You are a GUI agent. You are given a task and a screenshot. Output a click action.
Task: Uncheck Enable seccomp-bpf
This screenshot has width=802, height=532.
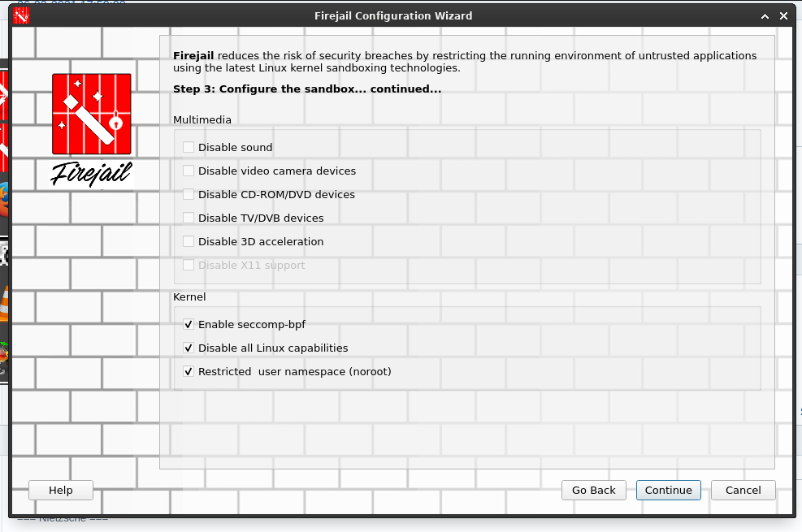point(189,325)
